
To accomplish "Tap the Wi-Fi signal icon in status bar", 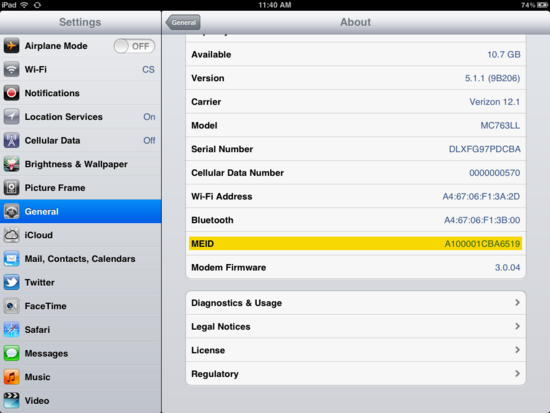I will tap(24, 5).
